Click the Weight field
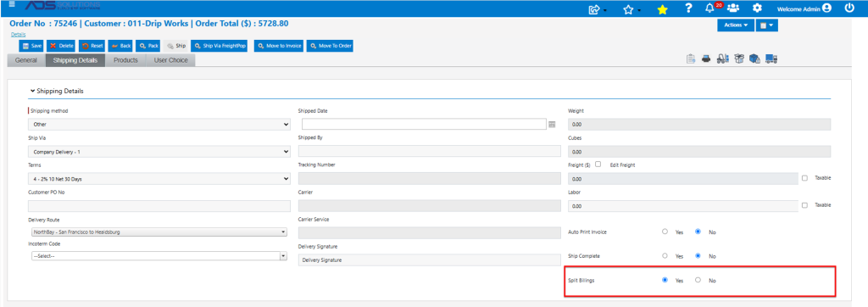868x307 pixels. 699,124
